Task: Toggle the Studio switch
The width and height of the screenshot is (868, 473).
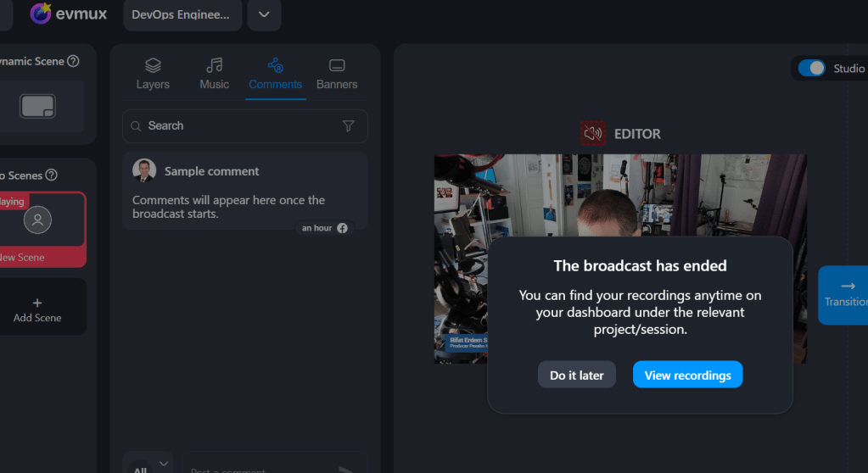Action: point(811,68)
